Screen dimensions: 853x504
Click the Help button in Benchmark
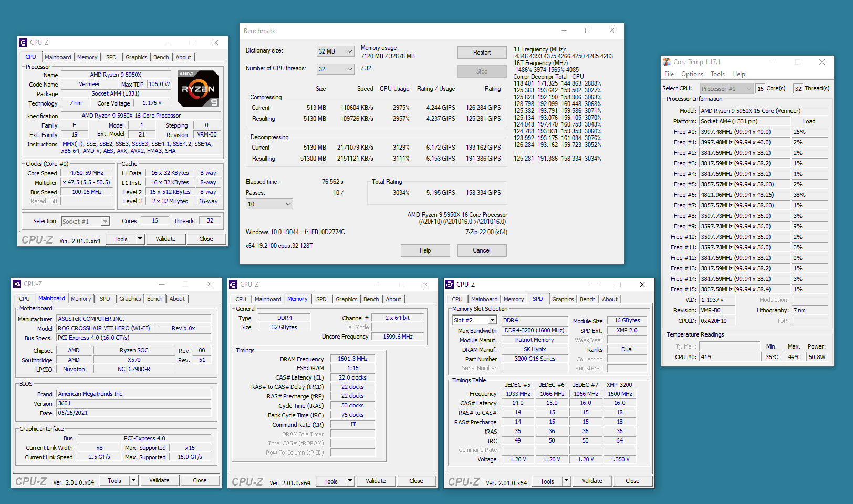pyautogui.click(x=425, y=250)
